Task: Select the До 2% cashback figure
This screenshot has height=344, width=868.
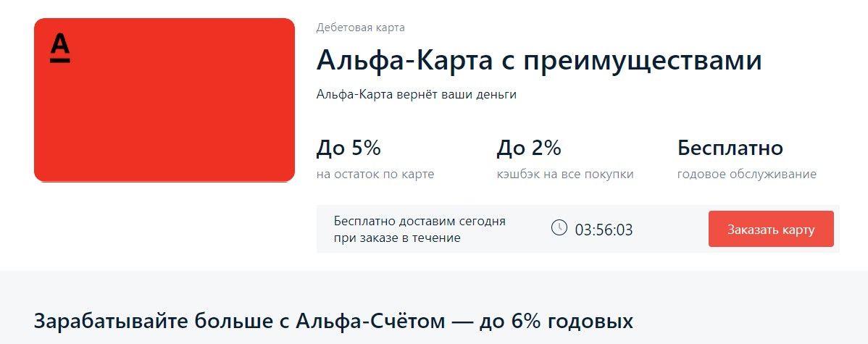Action: click(529, 148)
